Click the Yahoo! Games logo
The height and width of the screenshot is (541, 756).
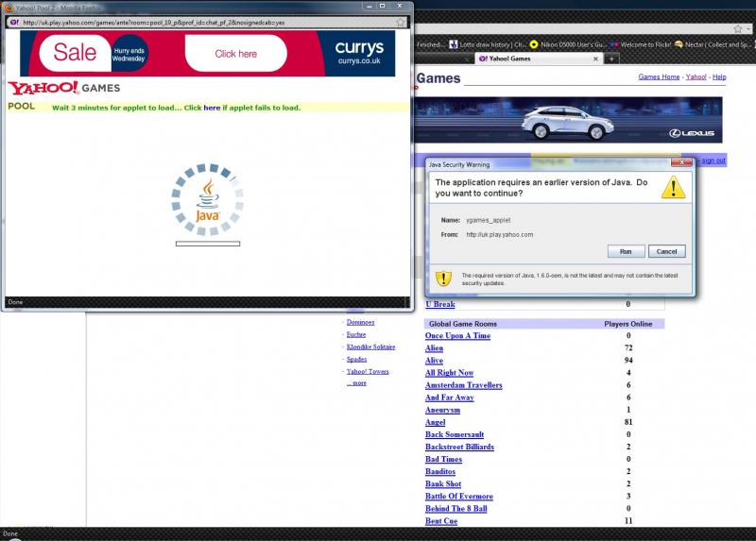[x=63, y=89]
